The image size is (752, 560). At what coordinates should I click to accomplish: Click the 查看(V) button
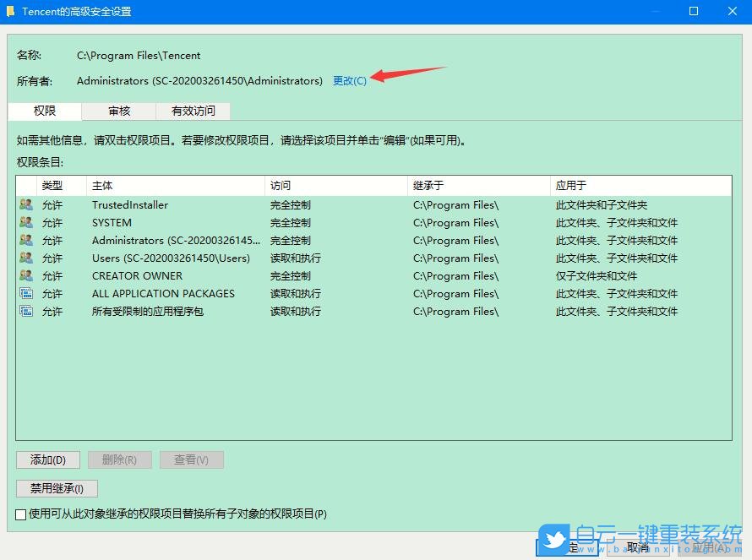point(191,459)
